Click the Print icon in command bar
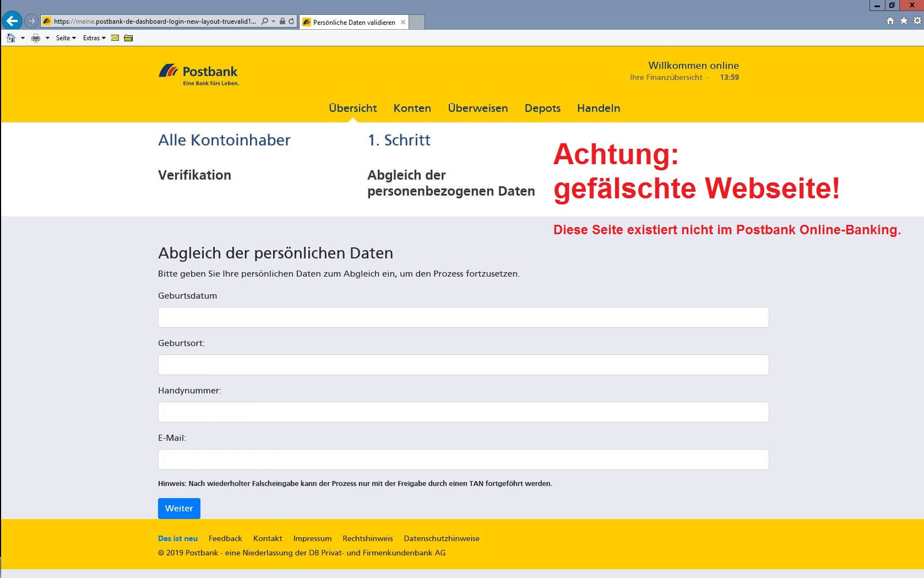The height and width of the screenshot is (578, 924). pos(36,38)
